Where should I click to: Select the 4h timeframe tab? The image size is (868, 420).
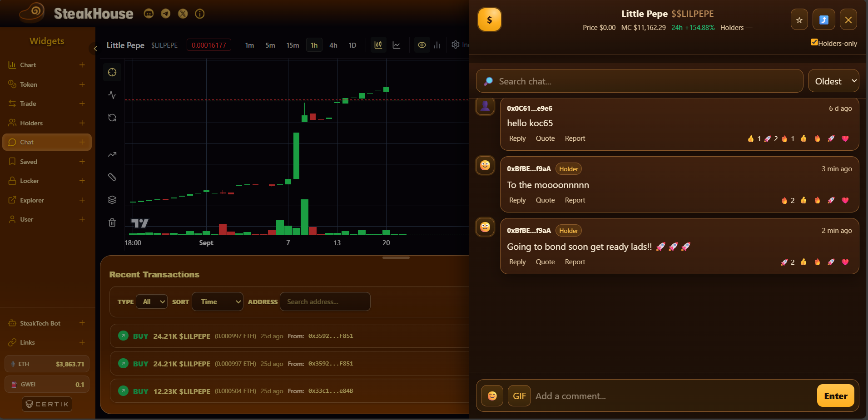coord(333,45)
